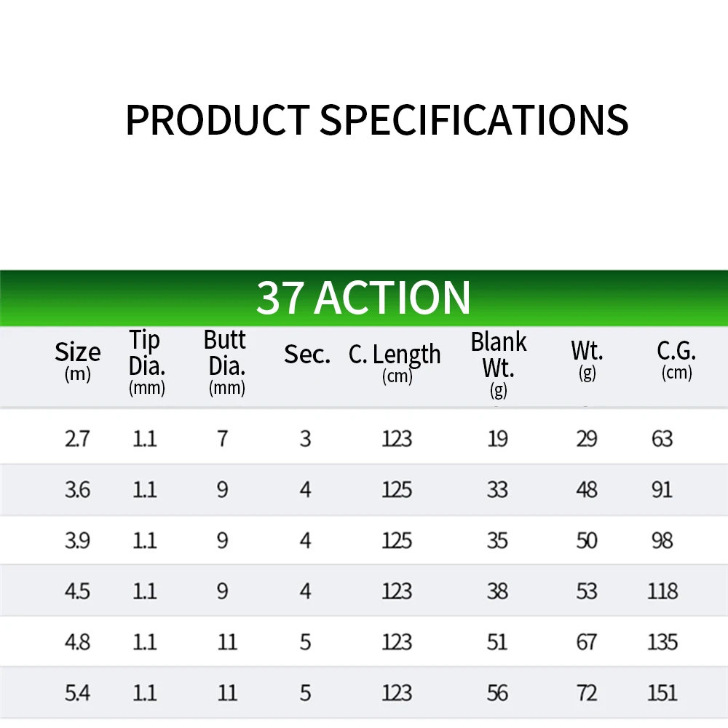Click the weight value 67
This screenshot has height=728, width=728.
click(586, 643)
